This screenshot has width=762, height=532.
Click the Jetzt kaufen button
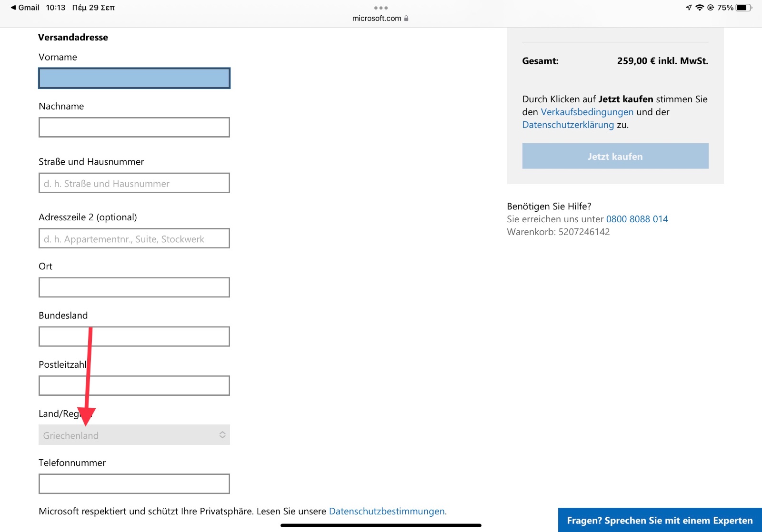point(615,156)
